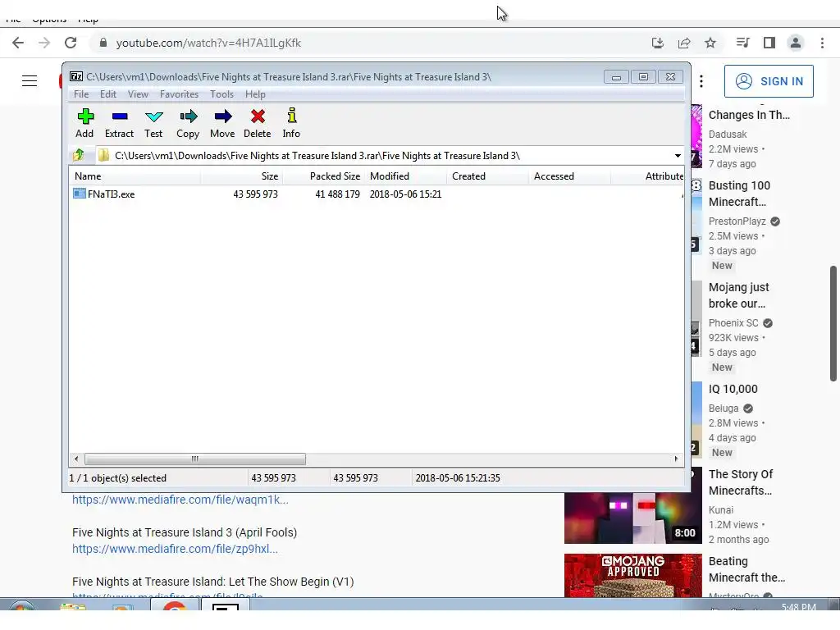Sort by Created column header
This screenshot has width=840, height=630.
(487, 176)
